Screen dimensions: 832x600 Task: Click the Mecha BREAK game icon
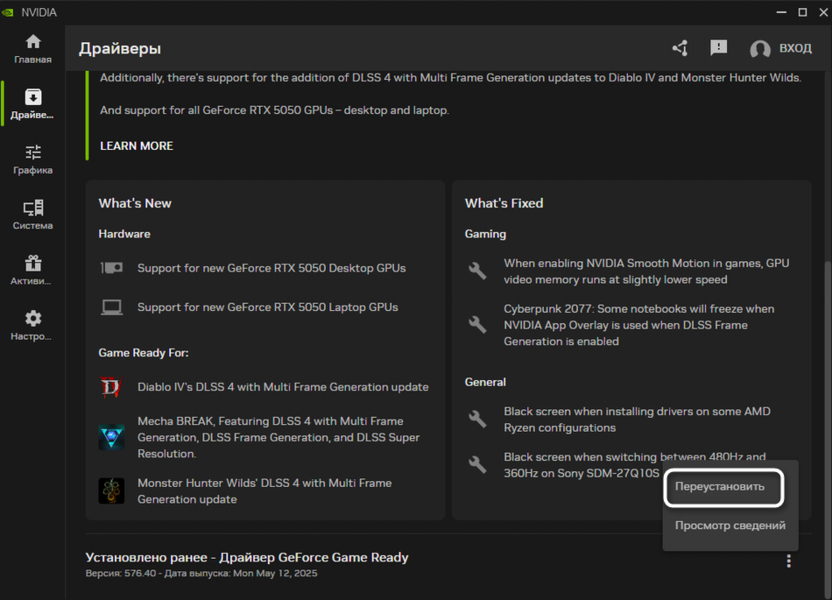click(111, 437)
